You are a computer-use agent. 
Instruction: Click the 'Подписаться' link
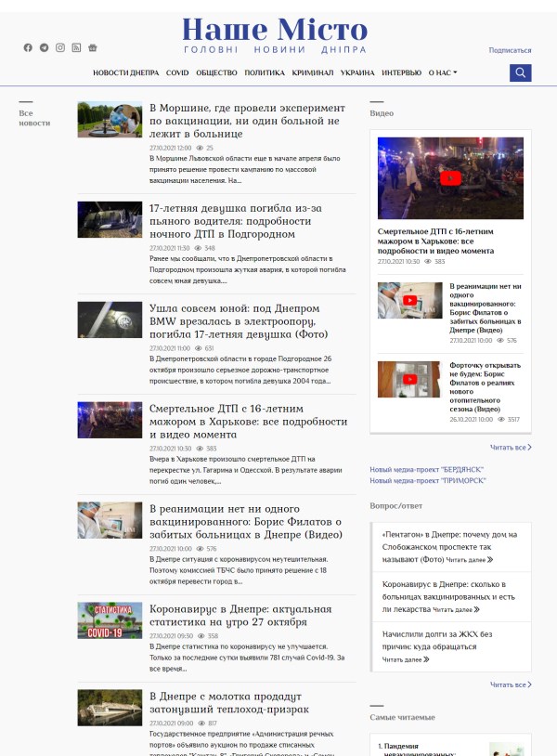510,50
